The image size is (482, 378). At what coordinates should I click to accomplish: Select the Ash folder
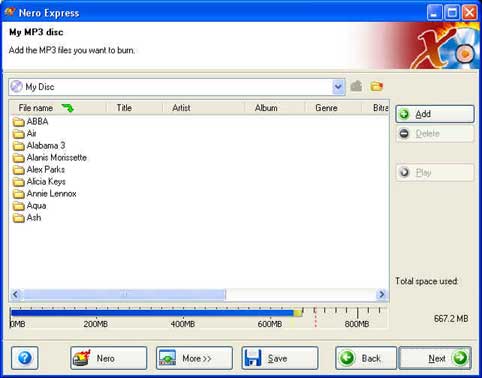coord(27,218)
